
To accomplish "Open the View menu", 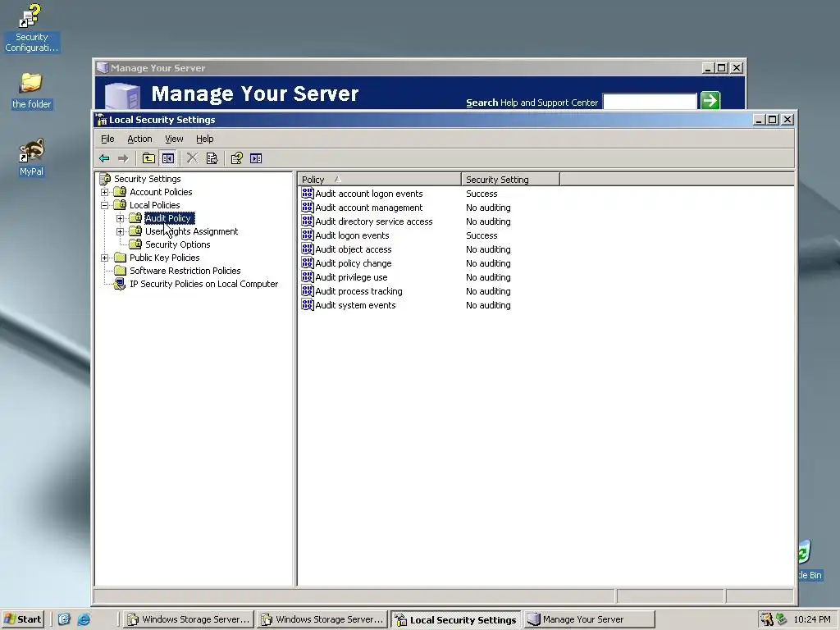I will (x=174, y=139).
